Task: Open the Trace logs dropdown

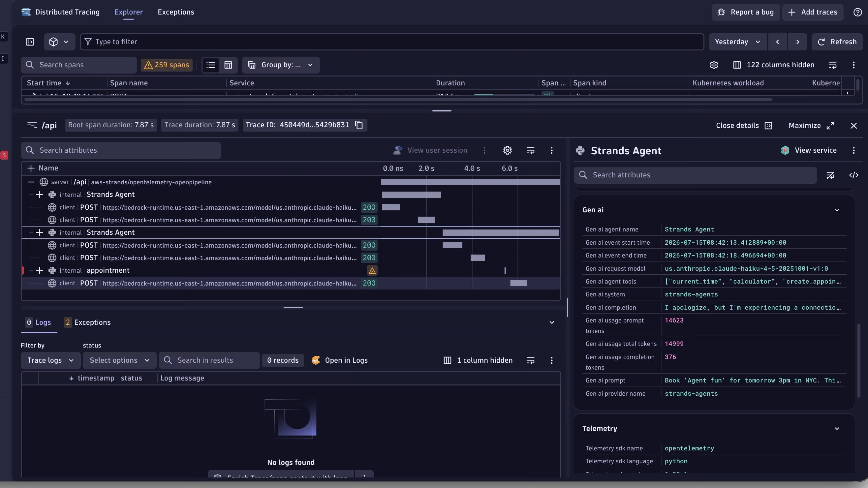Action: (50, 360)
